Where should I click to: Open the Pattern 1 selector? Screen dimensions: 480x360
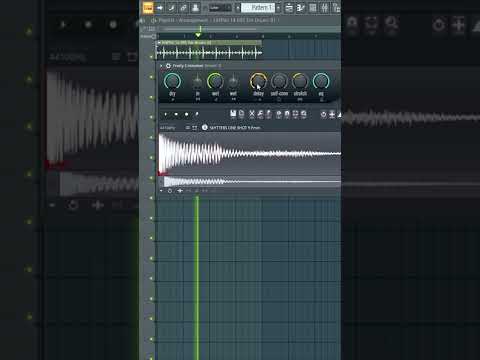click(x=258, y=8)
